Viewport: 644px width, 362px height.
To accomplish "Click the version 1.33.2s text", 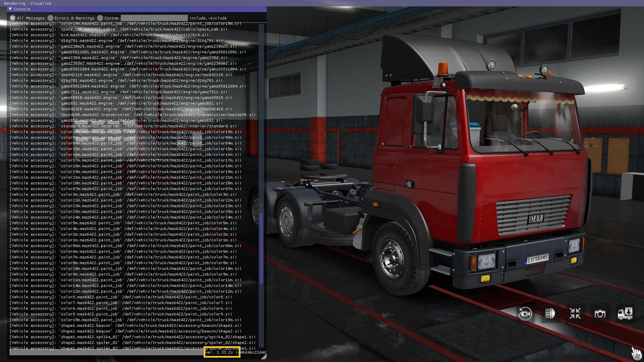I will click(219, 352).
